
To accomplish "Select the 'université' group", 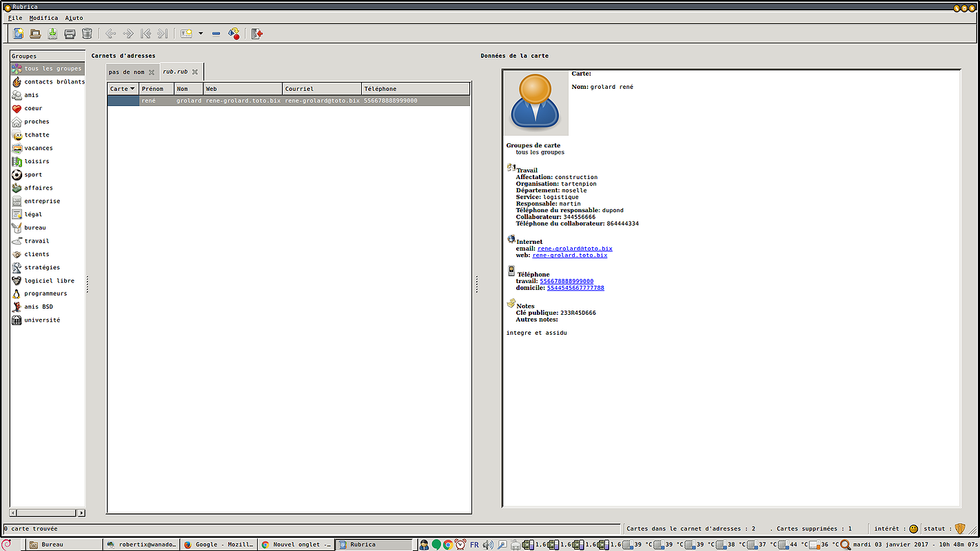I will click(x=47, y=320).
